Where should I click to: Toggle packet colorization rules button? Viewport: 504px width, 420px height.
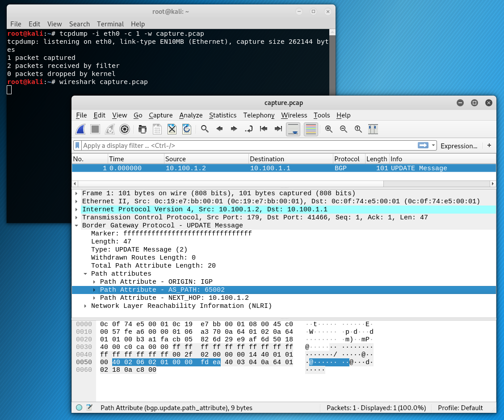point(311,129)
